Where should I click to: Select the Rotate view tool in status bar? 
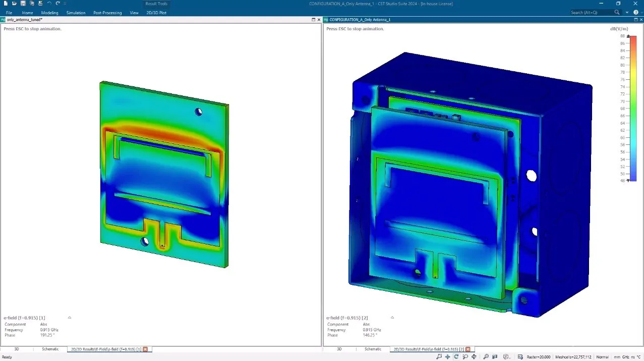456,357
